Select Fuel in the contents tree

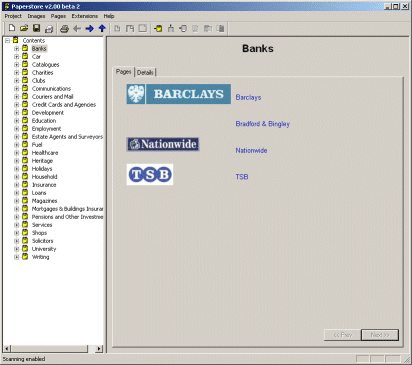pos(37,145)
